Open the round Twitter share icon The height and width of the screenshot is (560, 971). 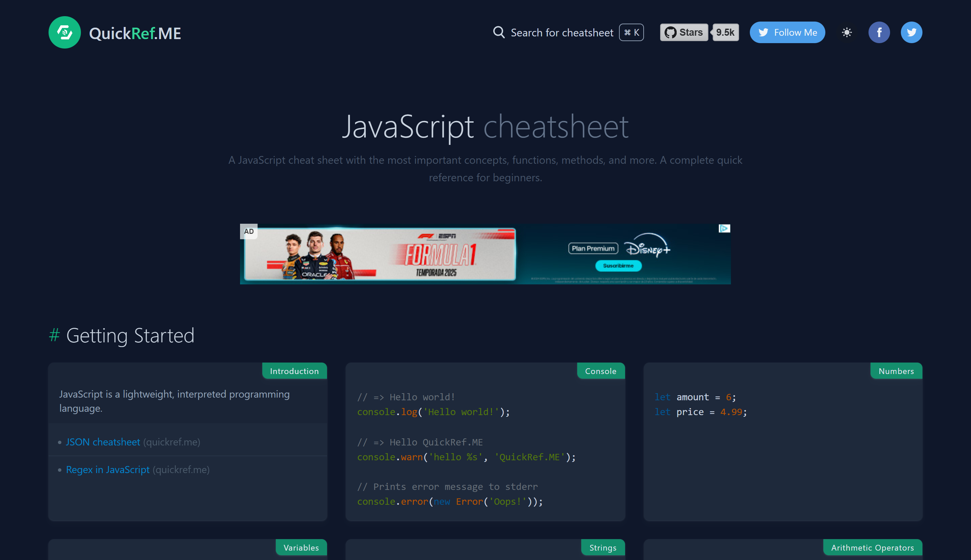[x=911, y=32]
